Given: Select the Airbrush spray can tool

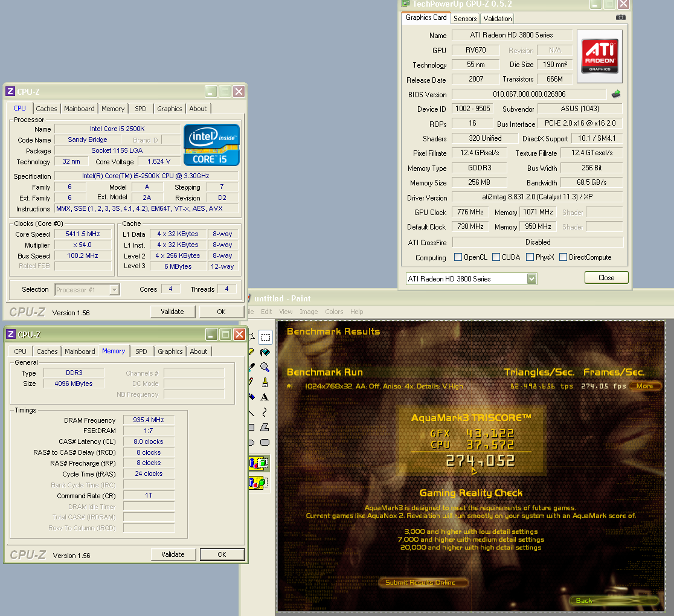Looking at the screenshot, I should (251, 397).
